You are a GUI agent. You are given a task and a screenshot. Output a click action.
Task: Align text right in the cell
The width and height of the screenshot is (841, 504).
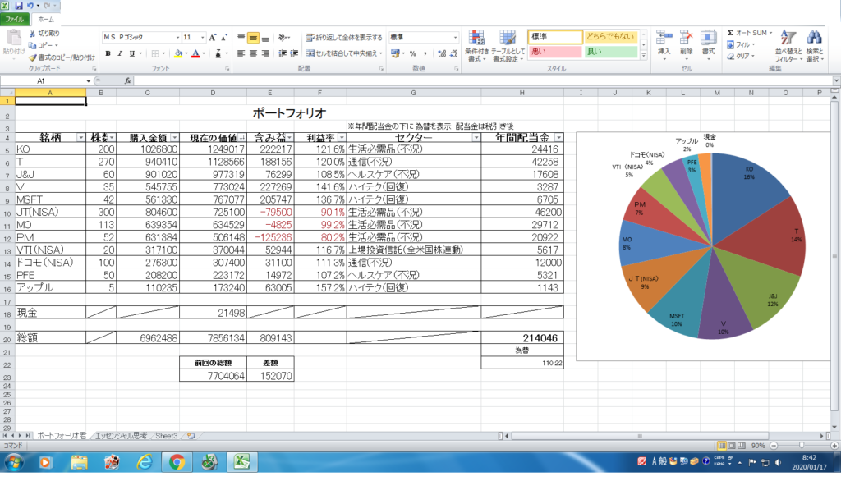(x=265, y=53)
